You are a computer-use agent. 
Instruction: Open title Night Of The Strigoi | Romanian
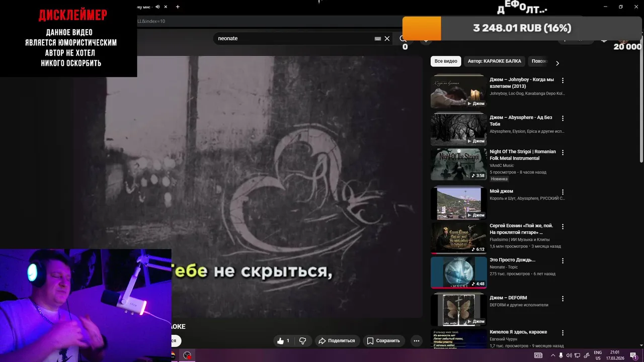[523, 155]
